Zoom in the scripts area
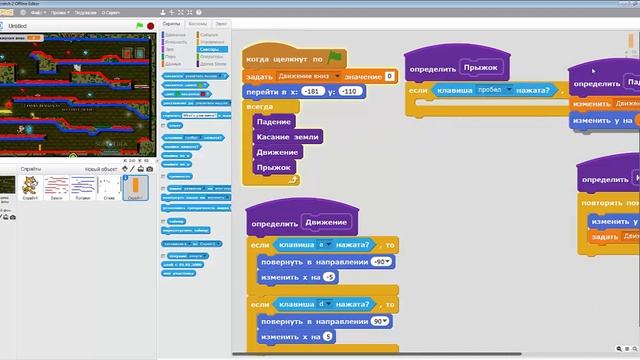Viewport: 640px width, 360px height. click(635, 349)
